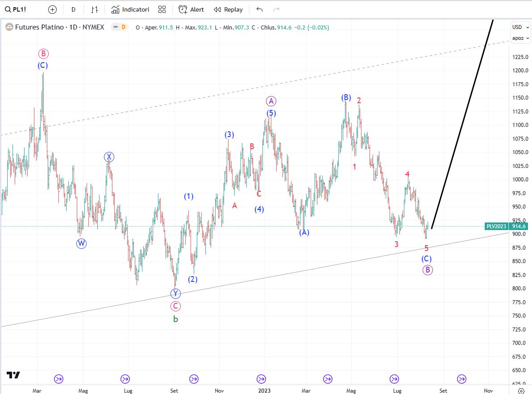Click the 914.6 current price tag

coord(519,226)
